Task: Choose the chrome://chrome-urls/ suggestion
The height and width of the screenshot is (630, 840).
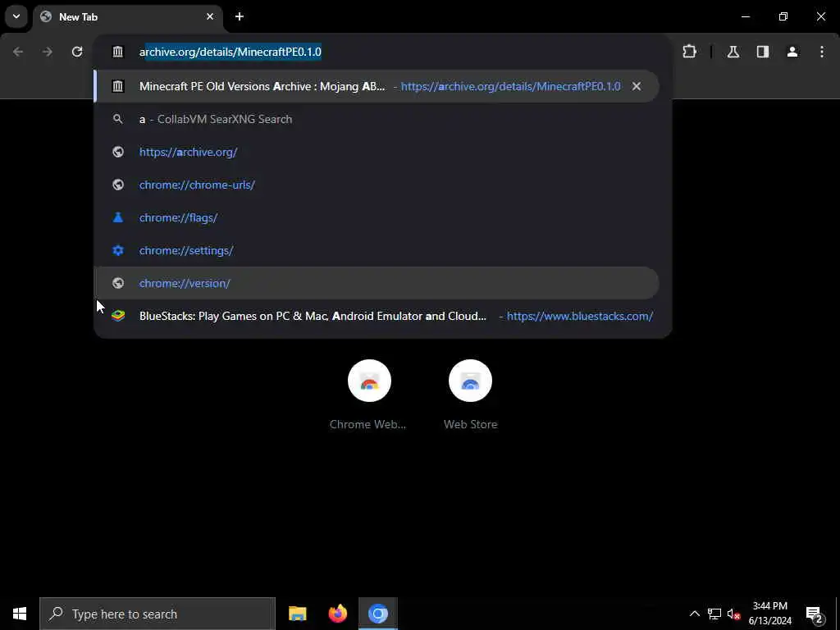Action: click(x=376, y=185)
